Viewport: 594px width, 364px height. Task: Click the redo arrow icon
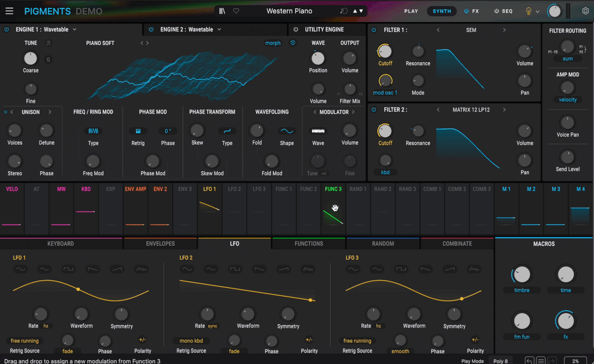coord(552,361)
